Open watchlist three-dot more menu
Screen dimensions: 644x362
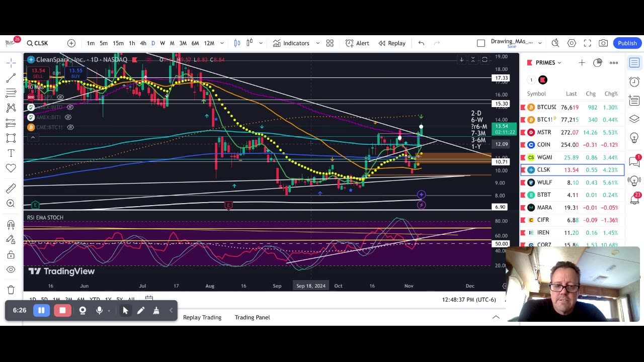tap(614, 62)
